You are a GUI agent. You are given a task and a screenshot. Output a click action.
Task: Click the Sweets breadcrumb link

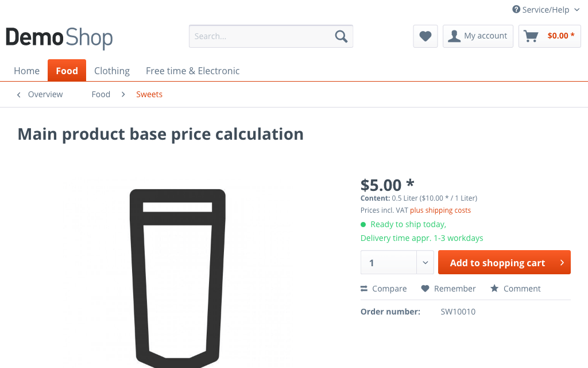[149, 94]
